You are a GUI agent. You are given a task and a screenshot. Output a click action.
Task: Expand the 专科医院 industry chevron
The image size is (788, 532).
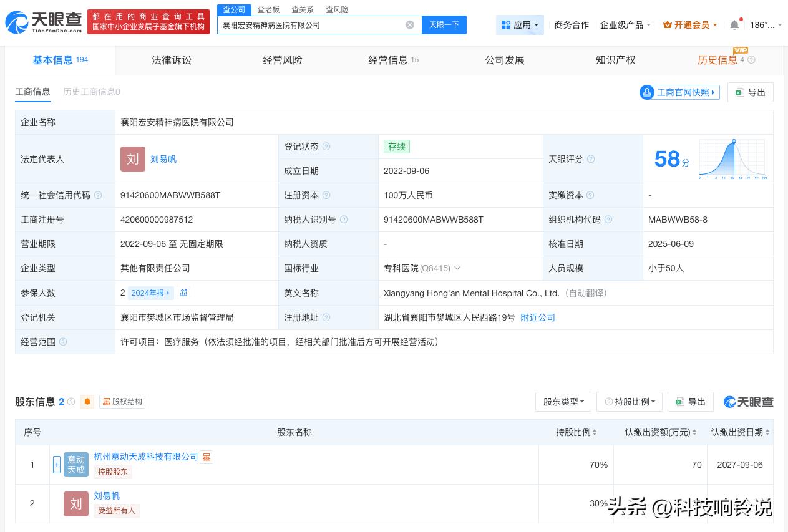coord(457,268)
